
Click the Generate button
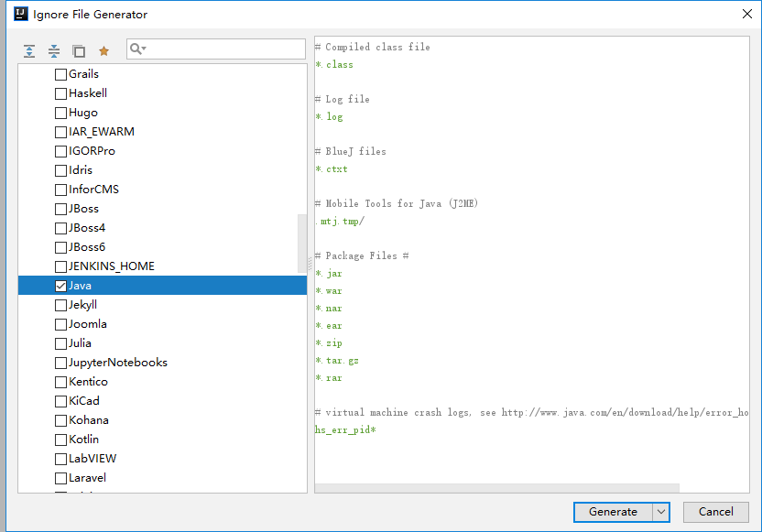click(613, 512)
